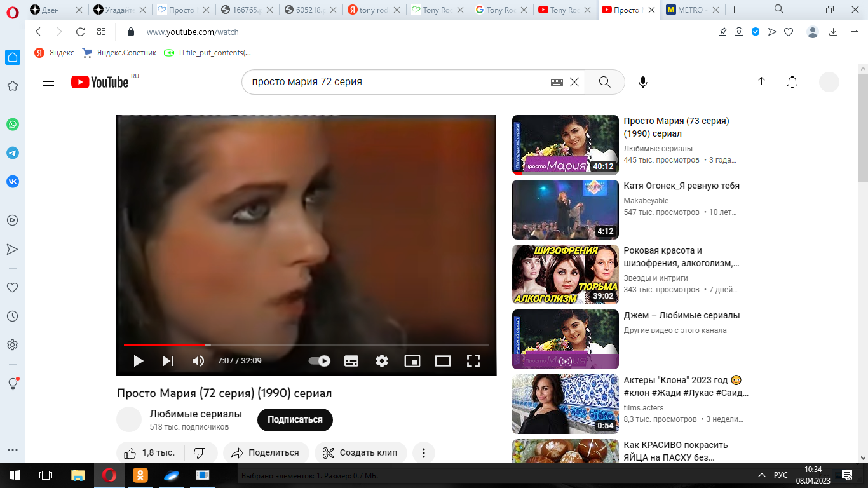Open WhatsApp in Opera sidebar
This screenshot has width=868, height=488.
pos(13,125)
